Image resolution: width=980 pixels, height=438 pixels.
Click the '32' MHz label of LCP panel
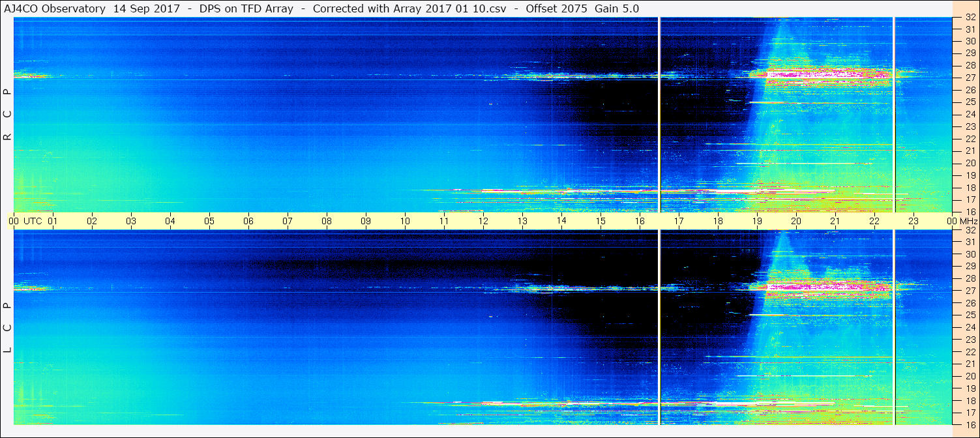pos(970,230)
